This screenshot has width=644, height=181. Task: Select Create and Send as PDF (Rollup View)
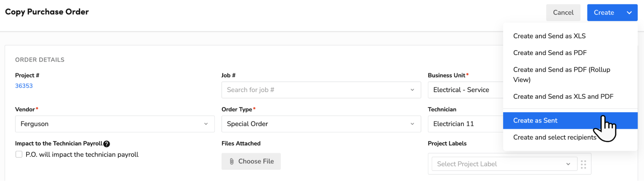point(562,74)
